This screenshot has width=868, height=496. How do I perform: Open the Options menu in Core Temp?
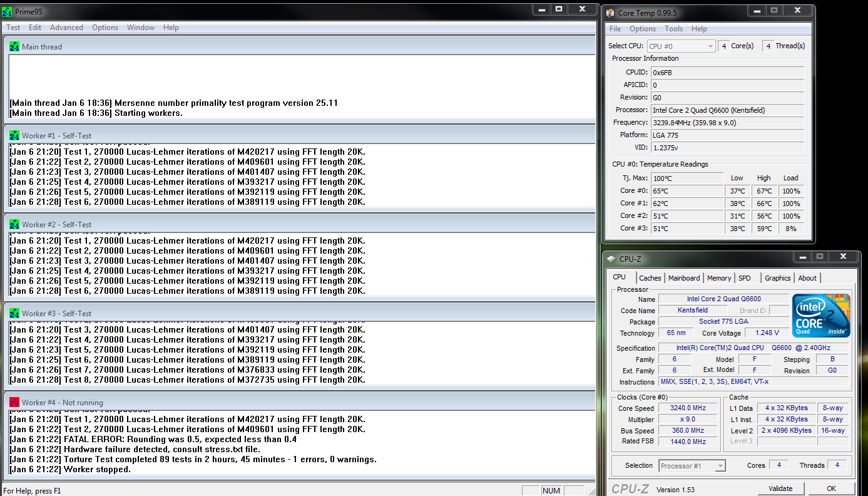[x=643, y=29]
